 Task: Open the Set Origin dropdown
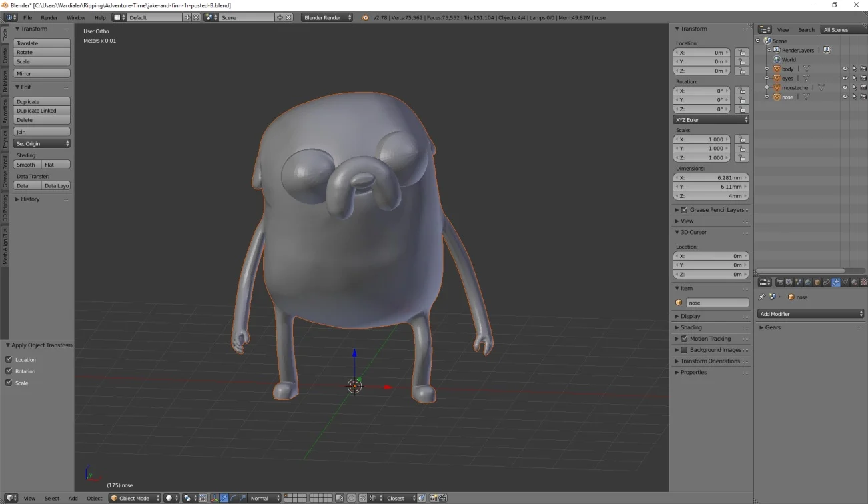(41, 143)
